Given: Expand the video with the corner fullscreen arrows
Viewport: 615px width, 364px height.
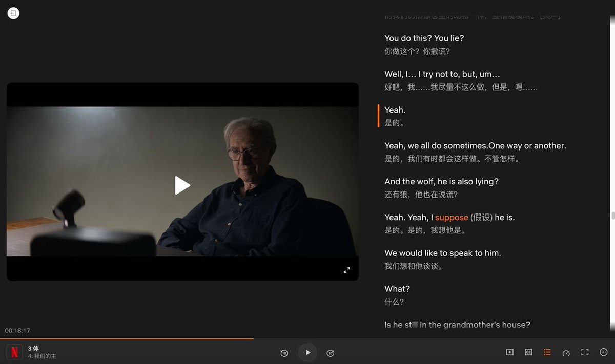Looking at the screenshot, I should pos(347,270).
